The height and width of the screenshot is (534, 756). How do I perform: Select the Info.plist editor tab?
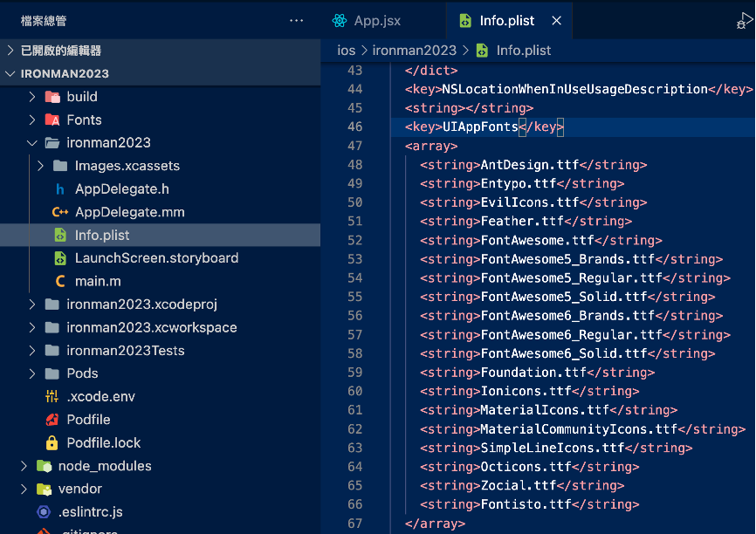tap(509, 21)
